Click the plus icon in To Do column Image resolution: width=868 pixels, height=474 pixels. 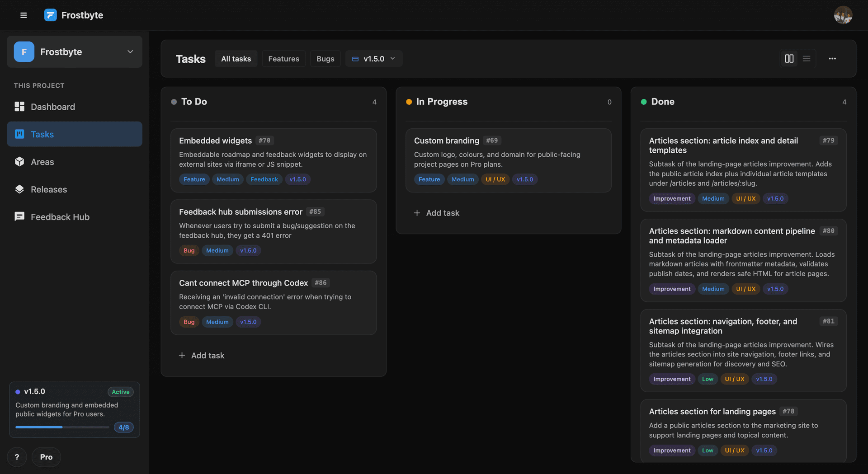pos(182,356)
